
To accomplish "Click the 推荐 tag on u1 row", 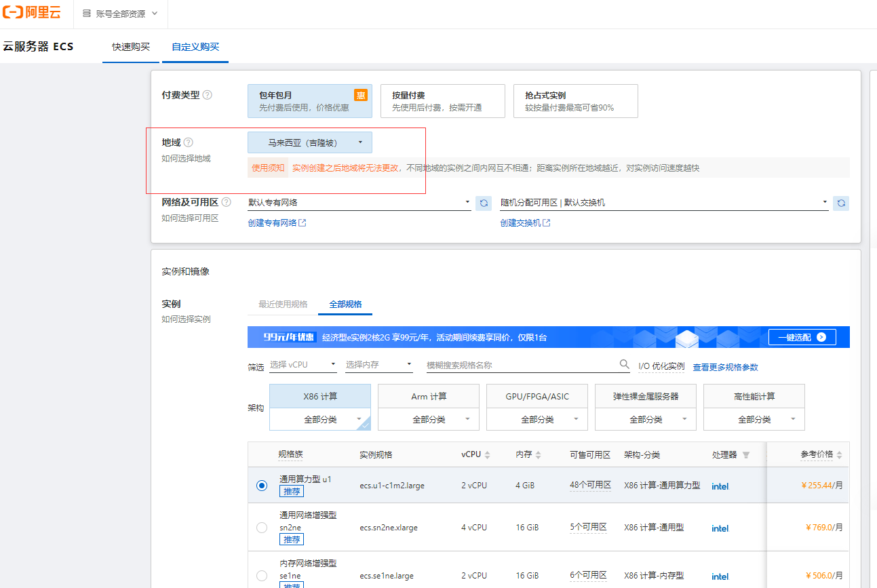I will pos(292,491).
